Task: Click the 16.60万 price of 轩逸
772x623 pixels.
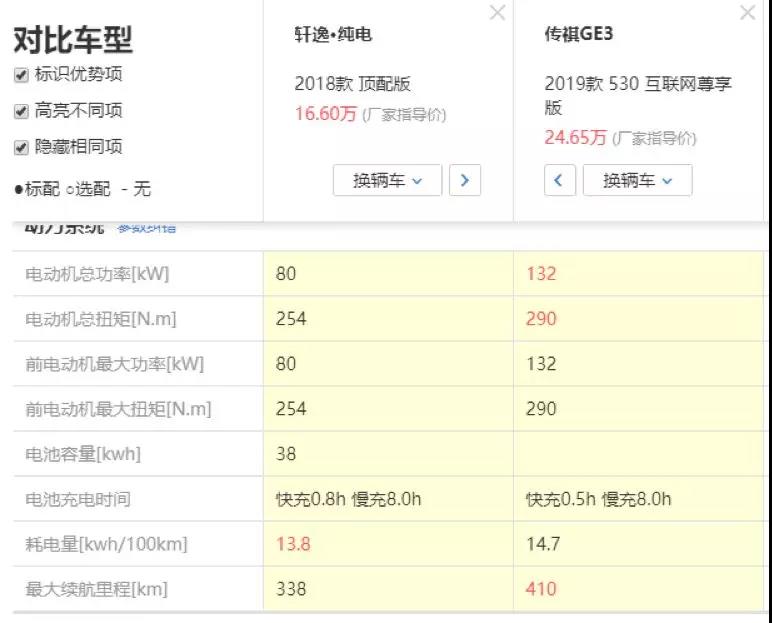Action: click(x=325, y=113)
